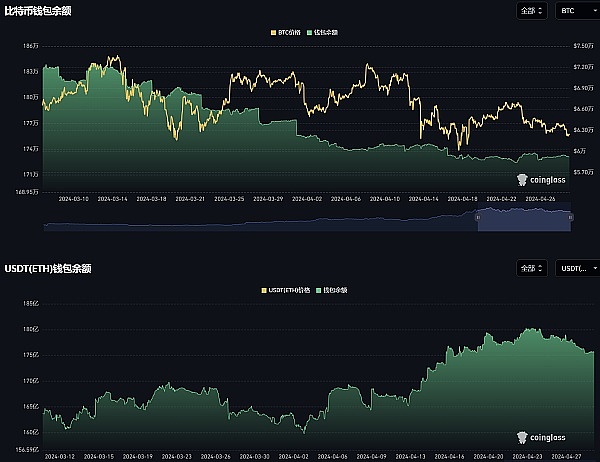Click the 2024-04-02 date label on the Bitcoin chart

[x=305, y=199]
